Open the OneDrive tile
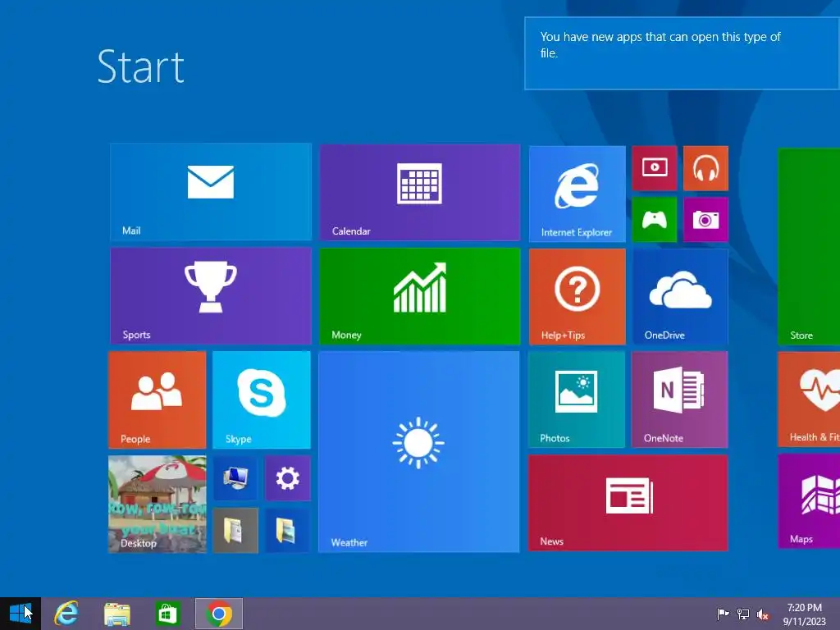Viewport: 840px width, 630px height. click(680, 296)
